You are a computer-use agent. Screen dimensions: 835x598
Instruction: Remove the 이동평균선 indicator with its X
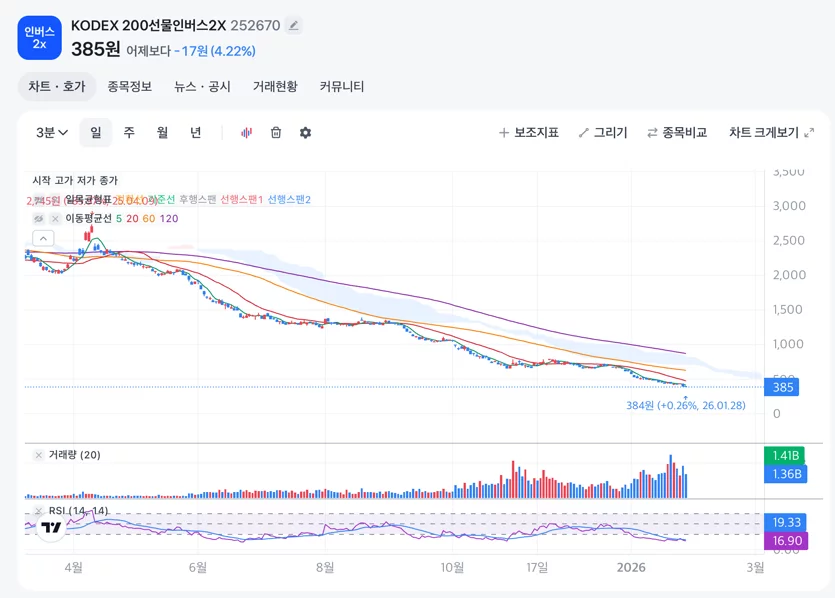tap(55, 218)
